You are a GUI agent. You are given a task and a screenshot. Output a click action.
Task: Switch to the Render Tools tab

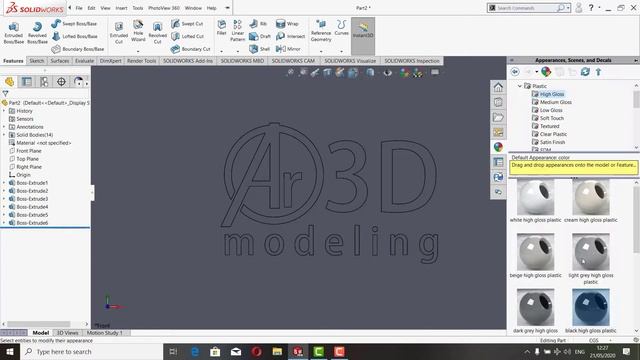[142, 61]
